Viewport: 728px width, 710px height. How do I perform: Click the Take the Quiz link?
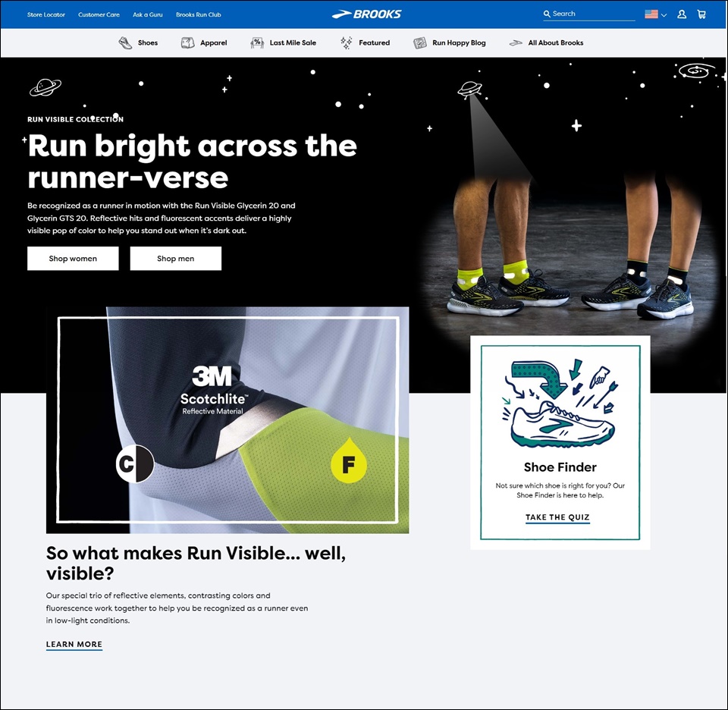coord(557,517)
